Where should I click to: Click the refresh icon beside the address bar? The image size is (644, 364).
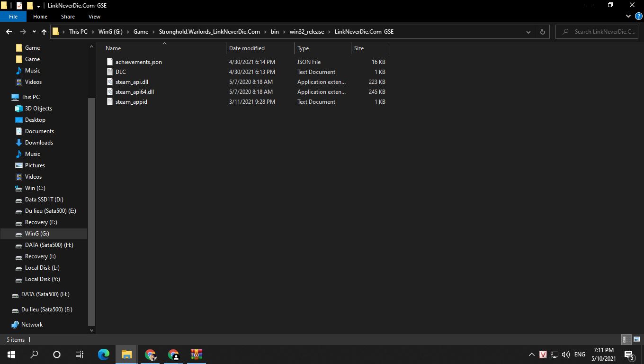coord(542,32)
